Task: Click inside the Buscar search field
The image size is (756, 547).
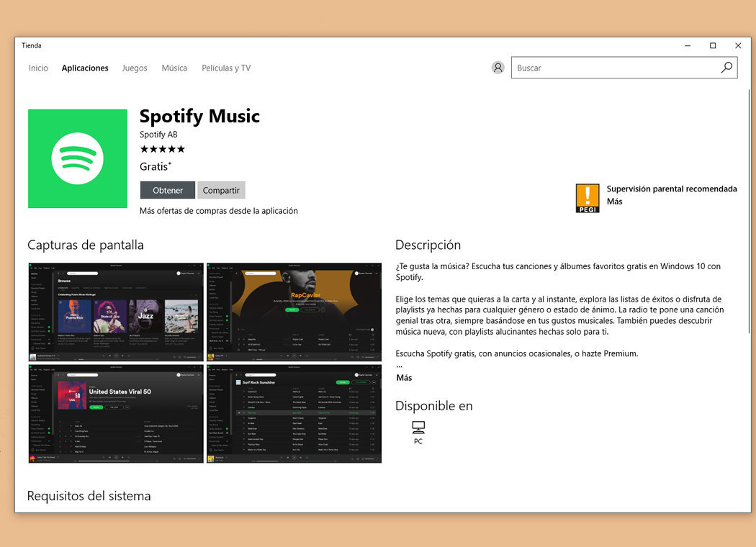Action: (x=612, y=67)
